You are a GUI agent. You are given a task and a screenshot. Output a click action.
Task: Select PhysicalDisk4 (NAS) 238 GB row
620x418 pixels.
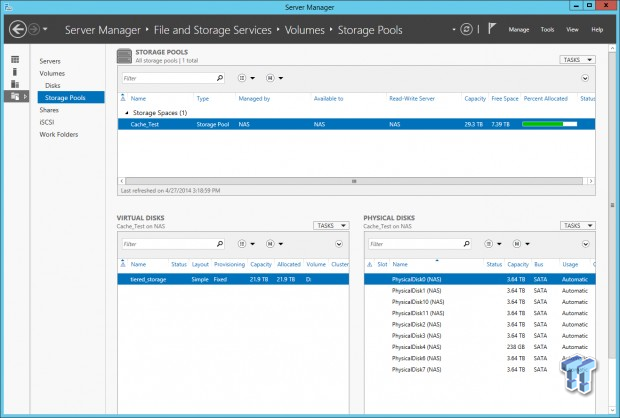click(480, 347)
